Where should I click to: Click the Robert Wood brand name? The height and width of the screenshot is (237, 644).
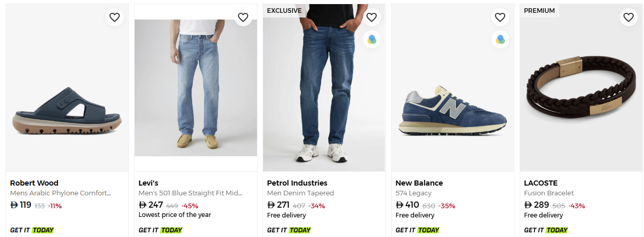tap(34, 183)
